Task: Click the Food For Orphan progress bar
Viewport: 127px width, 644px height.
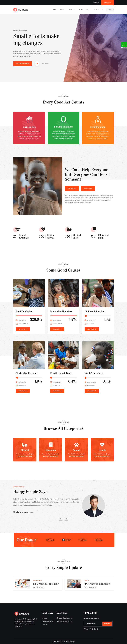Action: click(29, 316)
